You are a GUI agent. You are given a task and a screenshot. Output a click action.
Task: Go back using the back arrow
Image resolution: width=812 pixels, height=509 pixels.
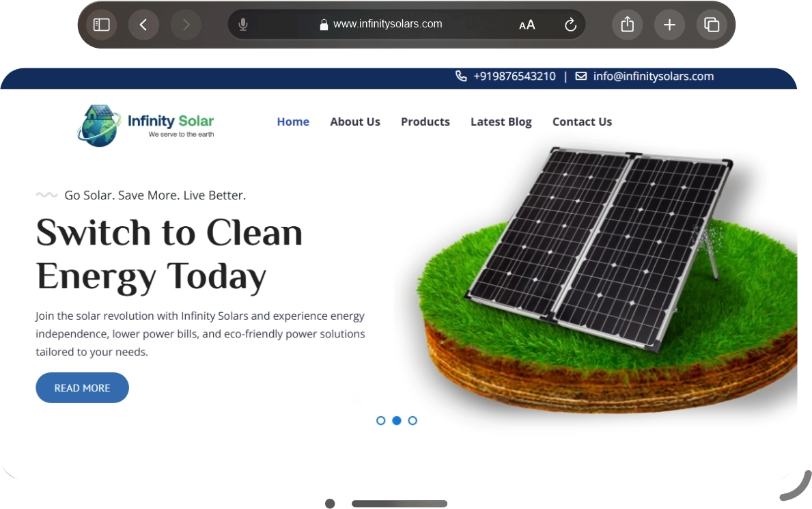pyautogui.click(x=143, y=25)
